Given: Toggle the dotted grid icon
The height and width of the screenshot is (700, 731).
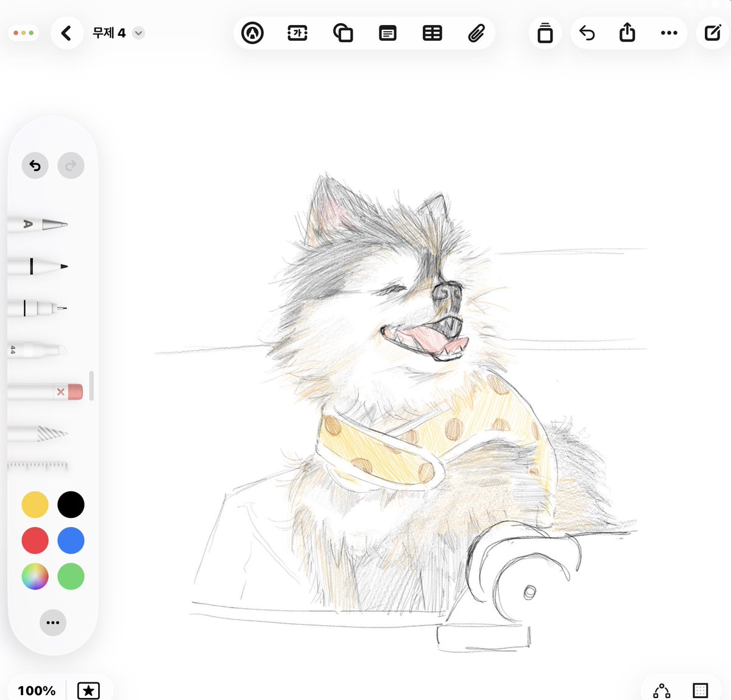Looking at the screenshot, I should (x=701, y=691).
